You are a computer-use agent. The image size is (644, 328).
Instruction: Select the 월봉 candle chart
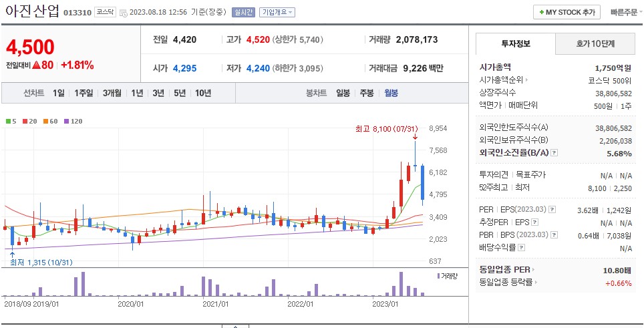pos(391,93)
